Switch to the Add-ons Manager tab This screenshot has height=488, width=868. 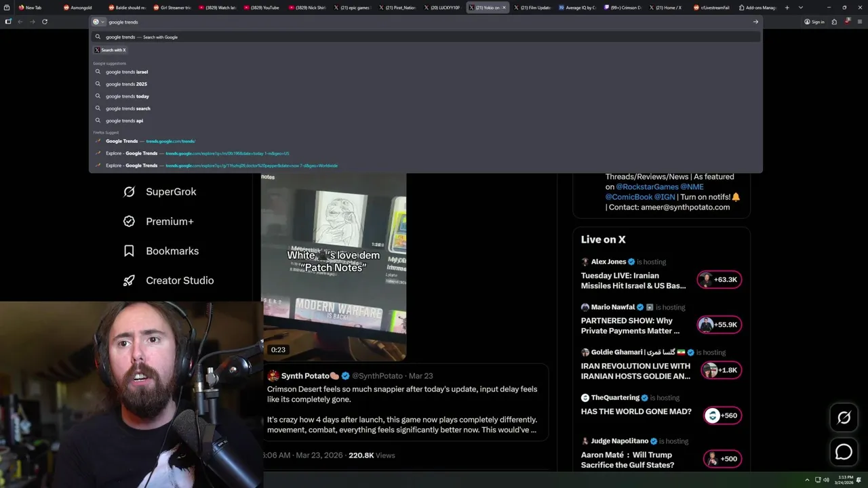757,7
